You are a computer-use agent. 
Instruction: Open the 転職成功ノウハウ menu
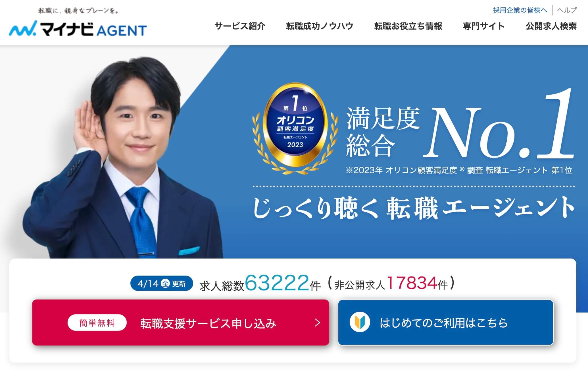(320, 26)
